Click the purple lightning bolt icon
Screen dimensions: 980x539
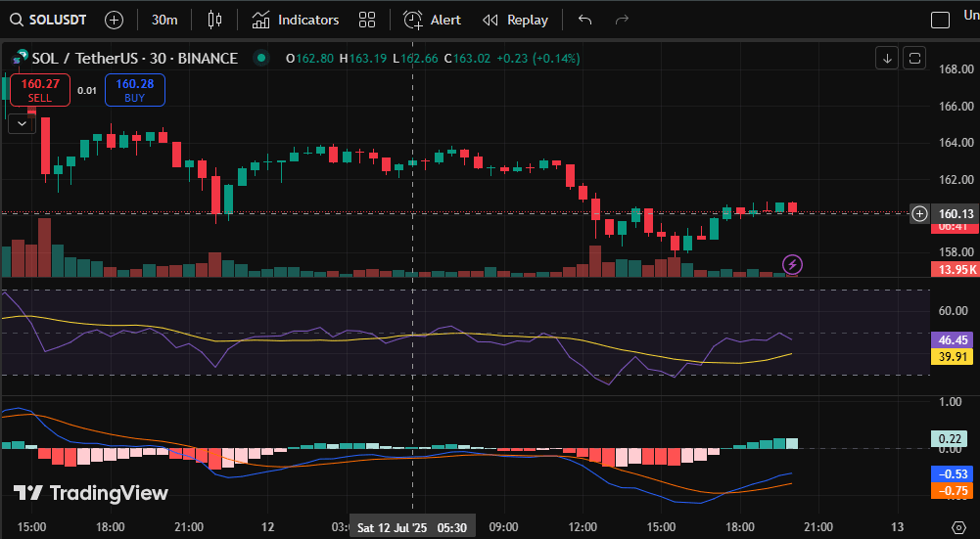pos(793,263)
